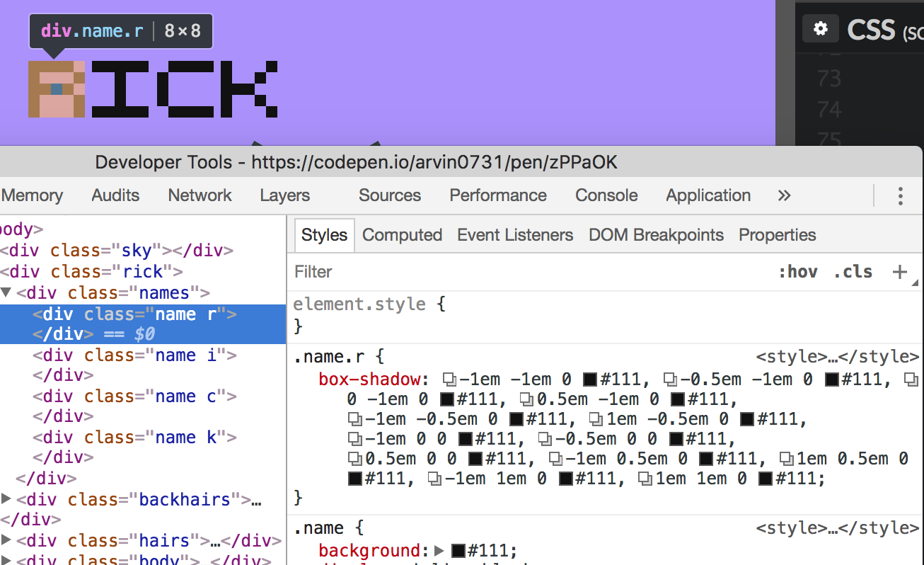Open DevTools kebab customize menu

[x=901, y=195]
